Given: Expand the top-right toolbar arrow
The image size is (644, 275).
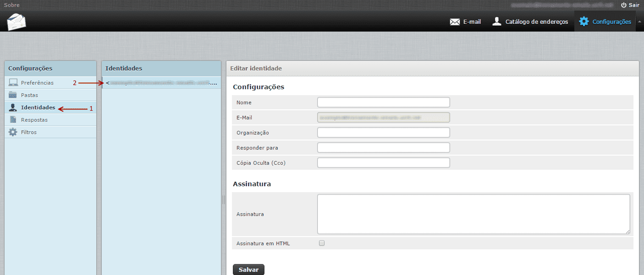Looking at the screenshot, I should [x=640, y=22].
